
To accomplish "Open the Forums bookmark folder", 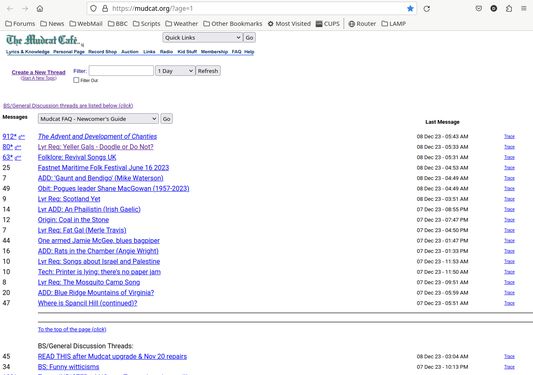I will click(x=20, y=23).
